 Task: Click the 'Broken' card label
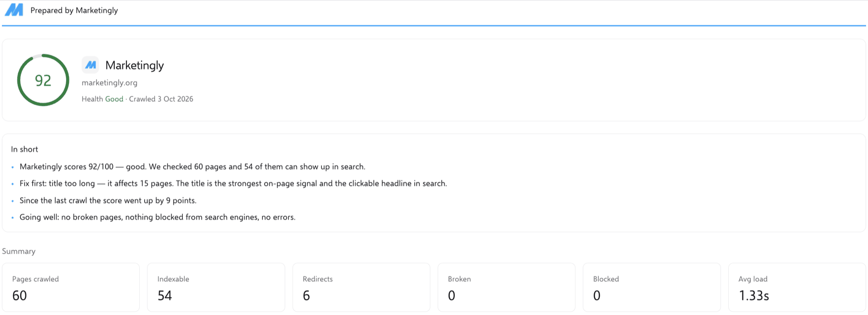[460, 279]
